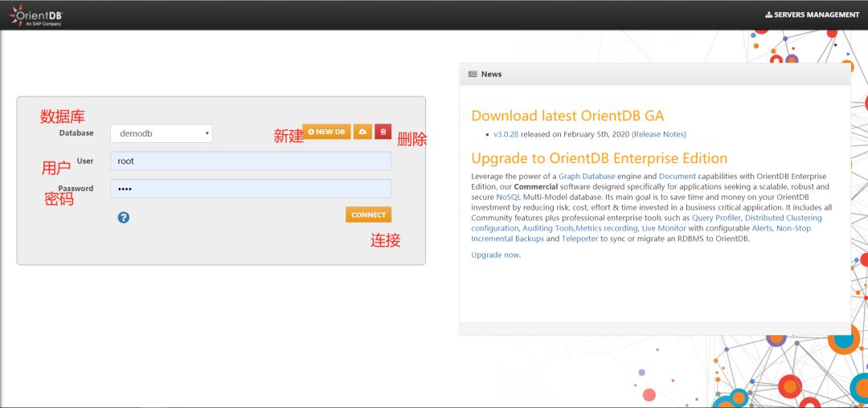Expand the demodb database dropdown
Screen dimensions: 868x408
(x=161, y=133)
